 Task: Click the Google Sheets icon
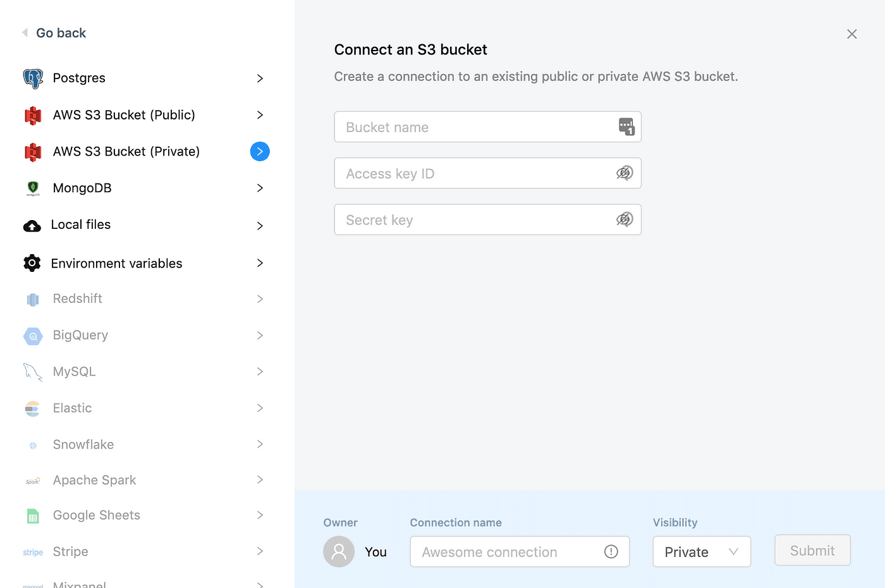33,516
